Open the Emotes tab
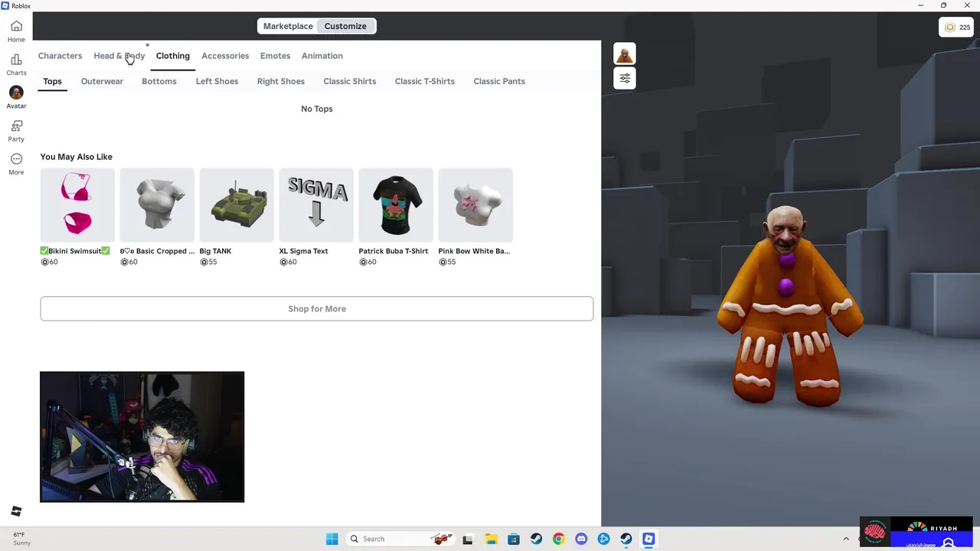This screenshot has width=980, height=551. click(275, 56)
